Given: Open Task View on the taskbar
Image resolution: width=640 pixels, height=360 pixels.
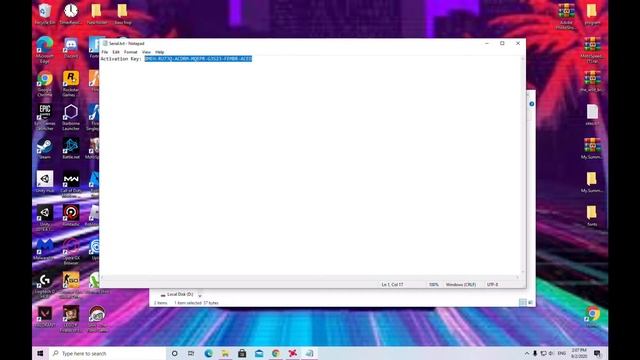Looking at the screenshot, I should (191, 353).
